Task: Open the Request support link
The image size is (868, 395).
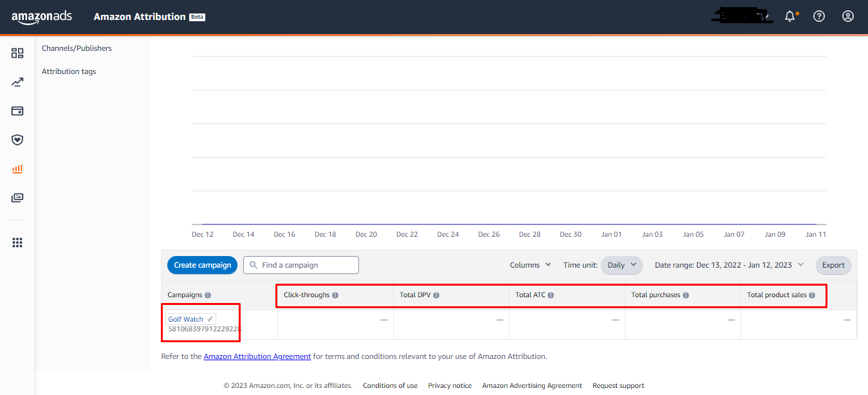Action: (x=618, y=386)
